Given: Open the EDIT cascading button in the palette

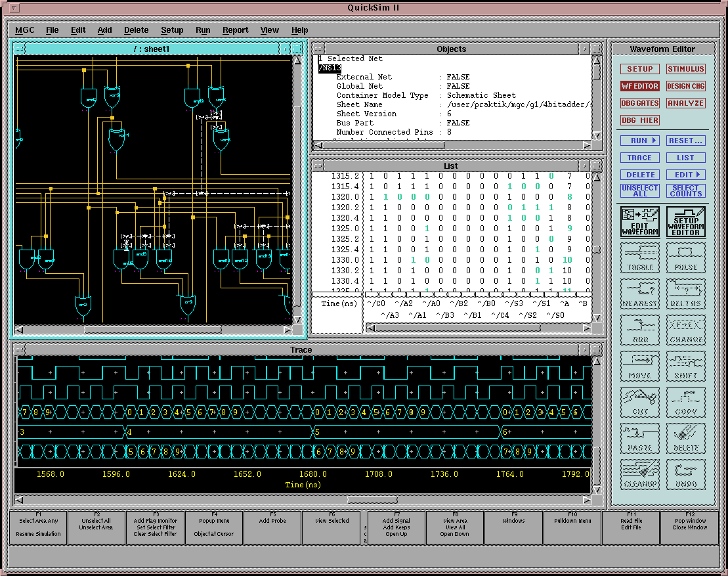Looking at the screenshot, I should 686,175.
